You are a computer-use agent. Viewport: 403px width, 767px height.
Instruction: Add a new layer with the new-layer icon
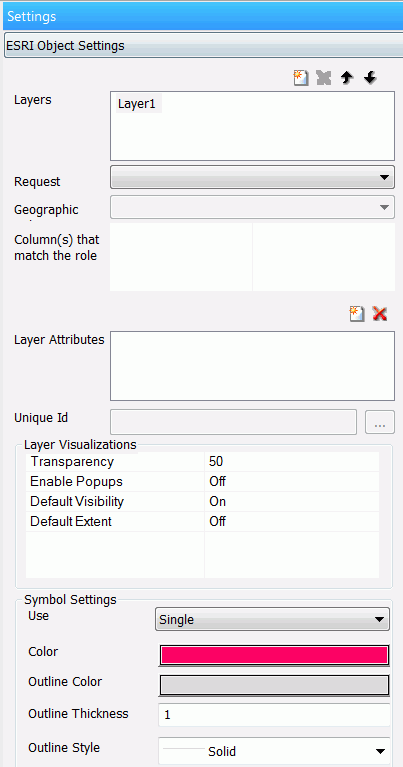[x=301, y=78]
